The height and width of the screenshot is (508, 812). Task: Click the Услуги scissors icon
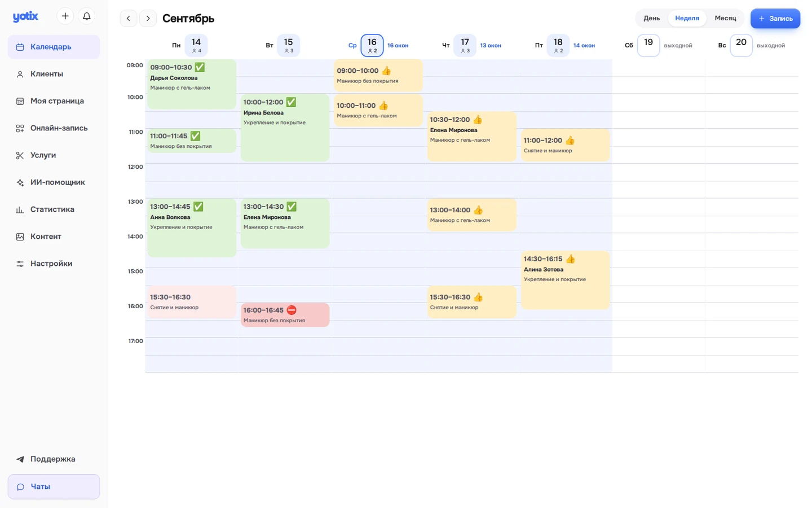[x=20, y=155]
